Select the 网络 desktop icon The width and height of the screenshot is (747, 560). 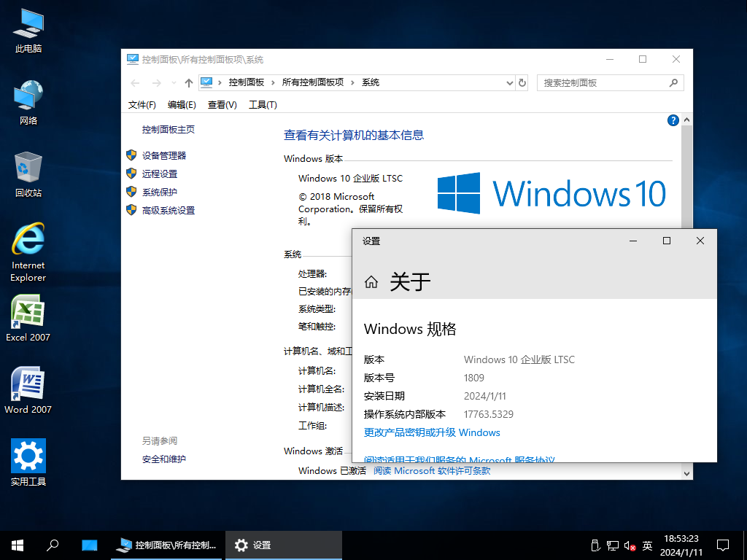coord(28,102)
